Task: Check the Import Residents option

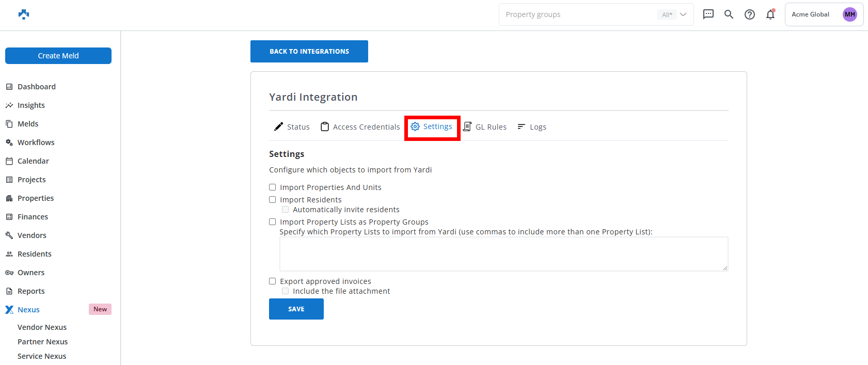Action: point(273,200)
